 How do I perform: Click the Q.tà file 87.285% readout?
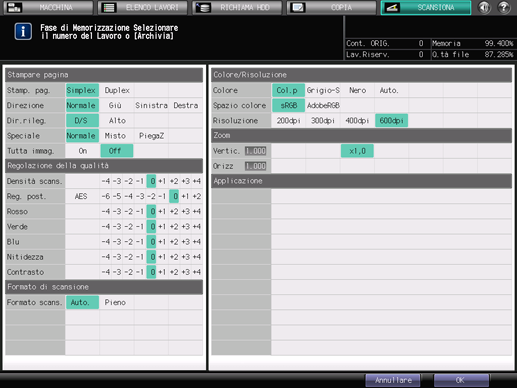coord(473,54)
